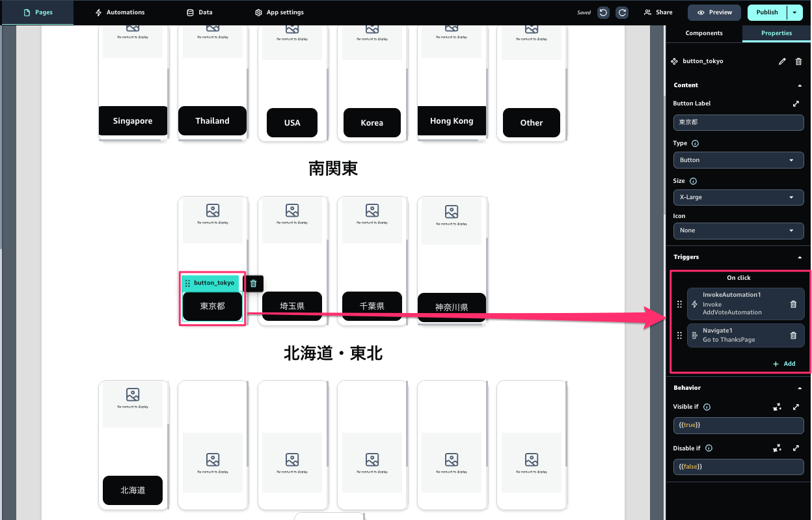Delete component using trash icon beside button_tokyo title
812x520 pixels.
(798, 61)
